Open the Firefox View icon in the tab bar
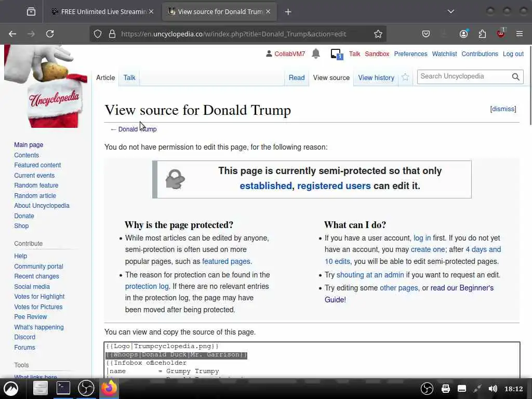 (31, 12)
